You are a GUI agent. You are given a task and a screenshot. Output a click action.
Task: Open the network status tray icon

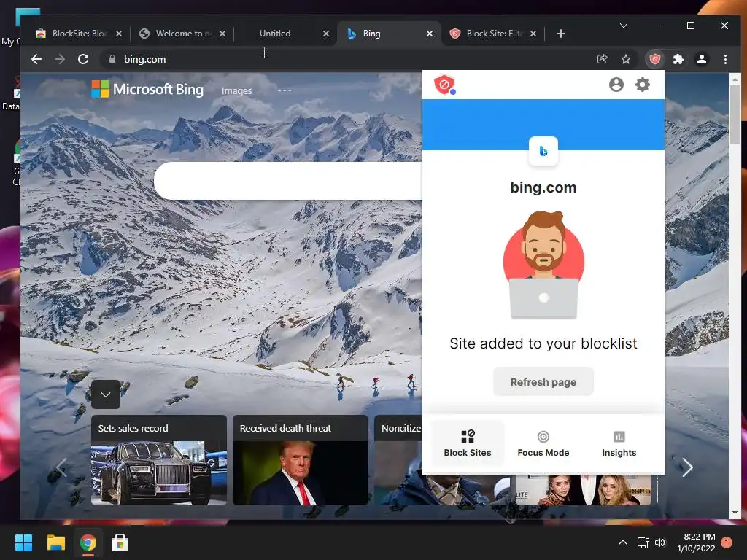point(643,542)
